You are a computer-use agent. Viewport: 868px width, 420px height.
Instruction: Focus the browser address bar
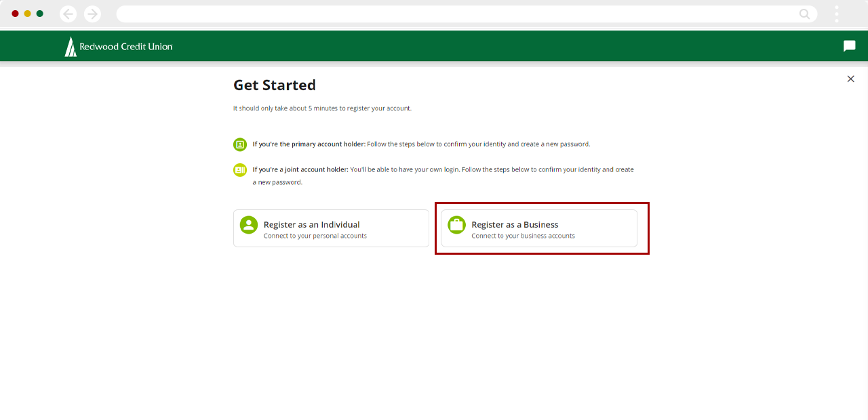click(x=454, y=14)
